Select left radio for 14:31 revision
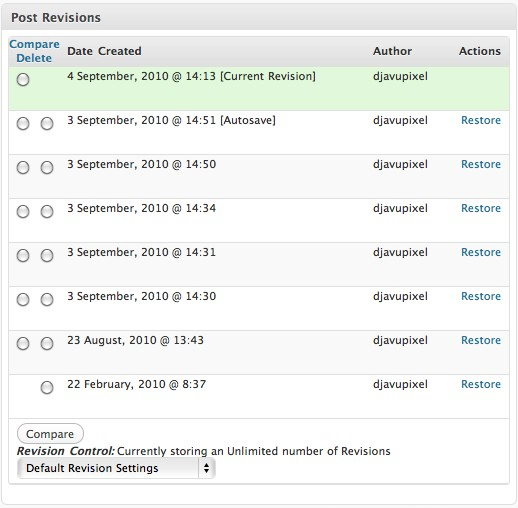 coord(23,256)
